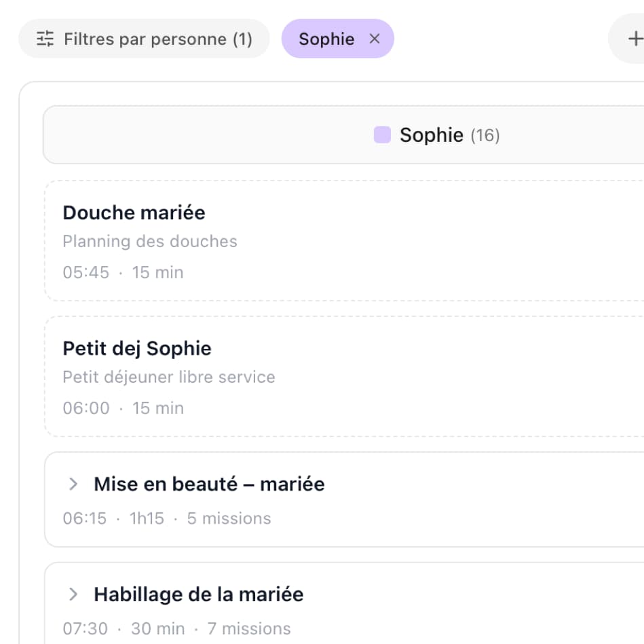Click the Sophie filter chip
The height and width of the screenshot is (644, 644).
tap(328, 39)
